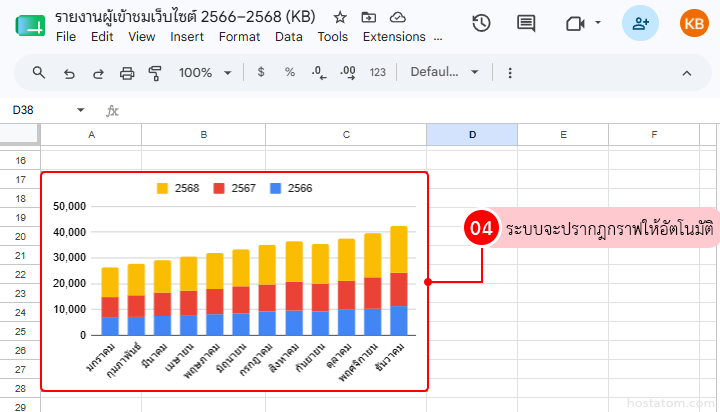720x412 pixels.
Task: Select row 20 header
Action: point(20,237)
